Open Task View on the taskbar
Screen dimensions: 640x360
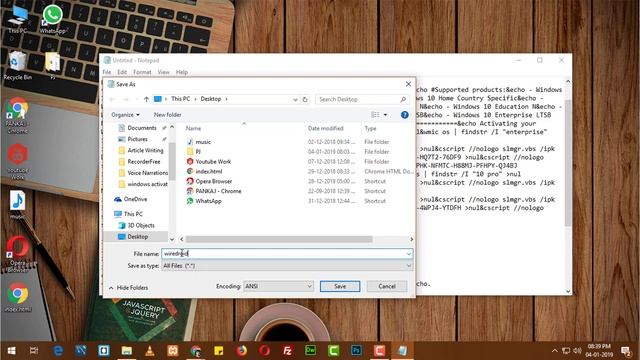coord(34,351)
